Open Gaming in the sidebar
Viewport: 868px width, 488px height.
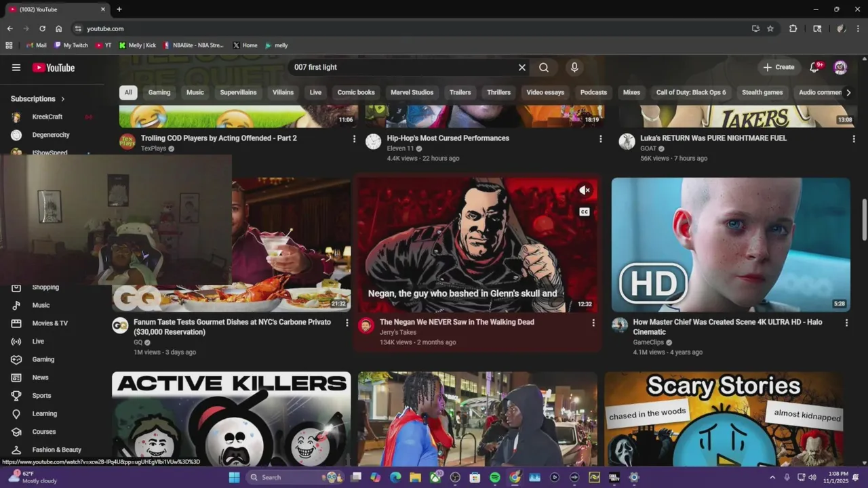[x=43, y=359]
